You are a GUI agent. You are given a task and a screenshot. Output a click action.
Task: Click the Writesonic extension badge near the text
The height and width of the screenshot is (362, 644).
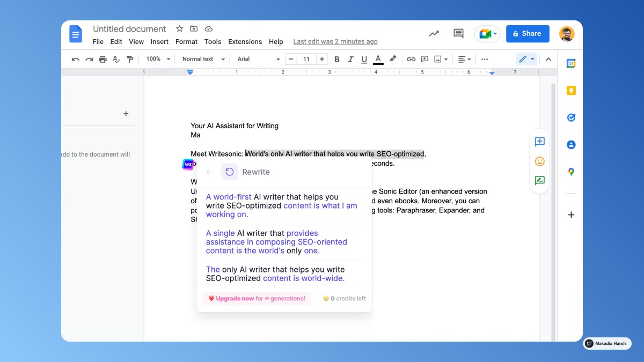click(188, 164)
